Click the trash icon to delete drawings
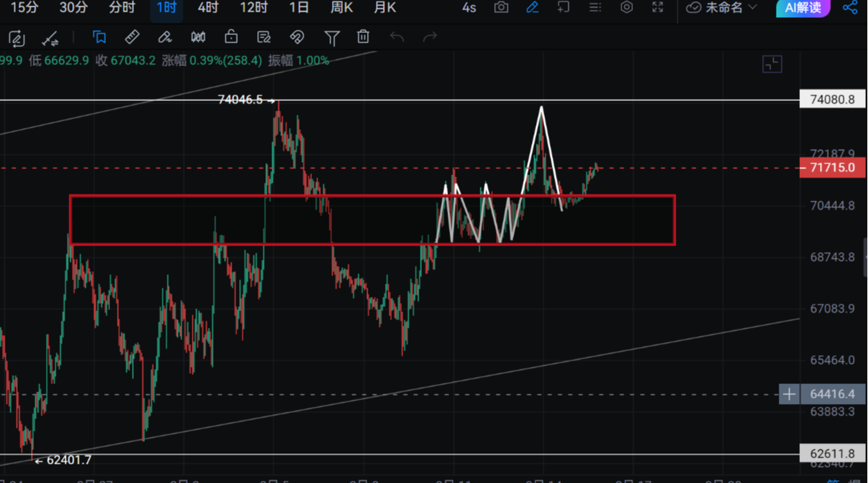This screenshot has width=868, height=483. click(363, 37)
